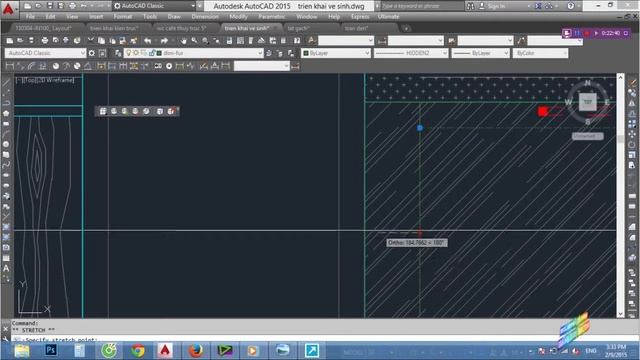Screen dimensions: 640x360
Task: Select the Move tool in modify toolbar
Action: pyautogui.click(x=632, y=134)
